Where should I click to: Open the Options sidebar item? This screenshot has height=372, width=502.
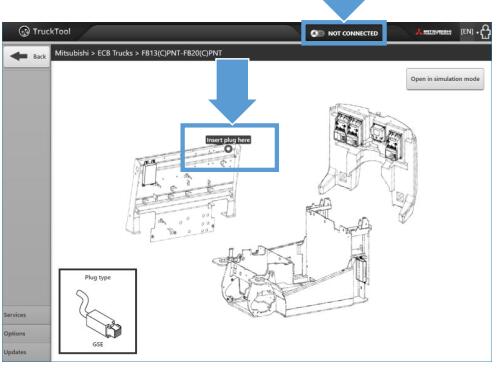coord(27,334)
